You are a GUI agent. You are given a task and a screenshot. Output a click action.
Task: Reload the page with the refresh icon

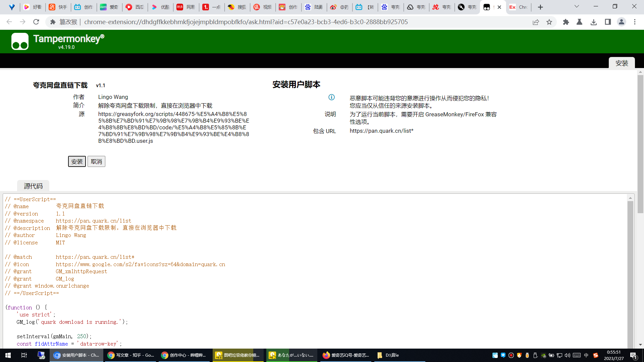tap(36, 22)
